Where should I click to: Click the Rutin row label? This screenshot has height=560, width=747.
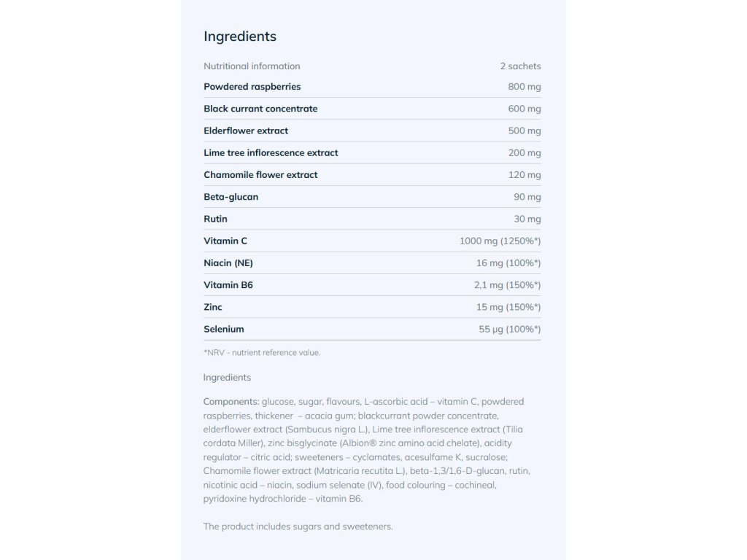click(215, 219)
